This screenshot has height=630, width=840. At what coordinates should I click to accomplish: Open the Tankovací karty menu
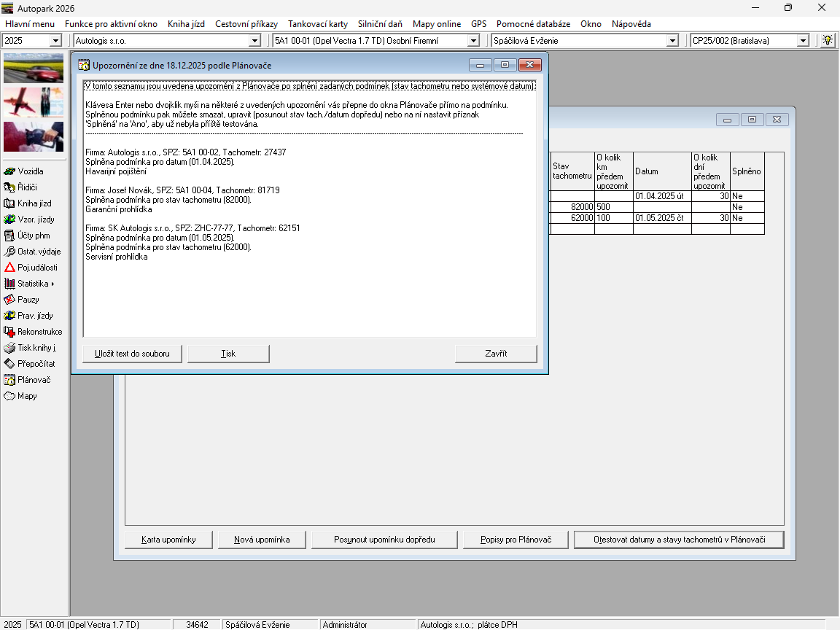pyautogui.click(x=317, y=24)
